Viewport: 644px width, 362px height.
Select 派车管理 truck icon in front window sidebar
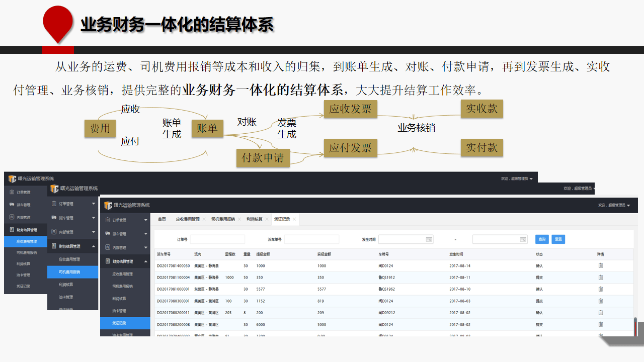108,234
